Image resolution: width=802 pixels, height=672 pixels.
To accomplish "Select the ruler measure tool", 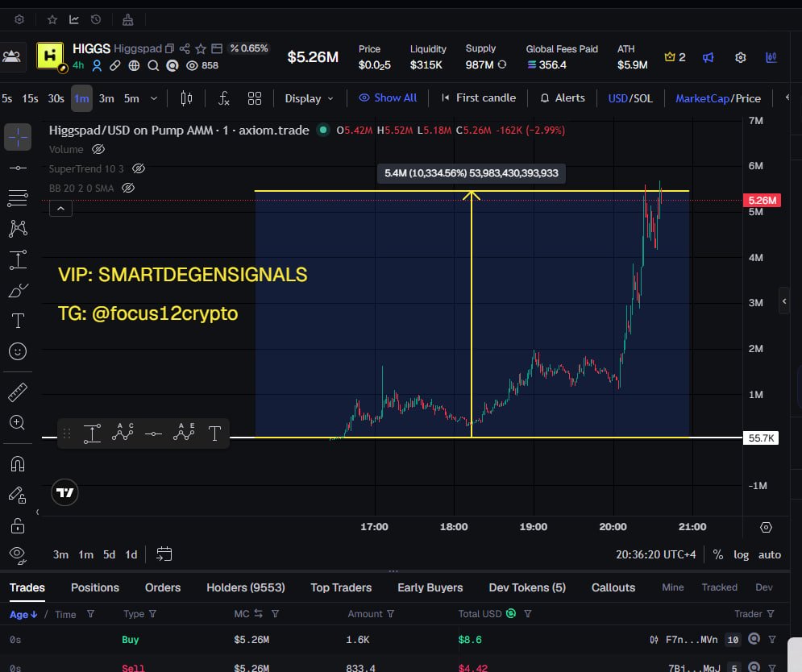I will 18,392.
